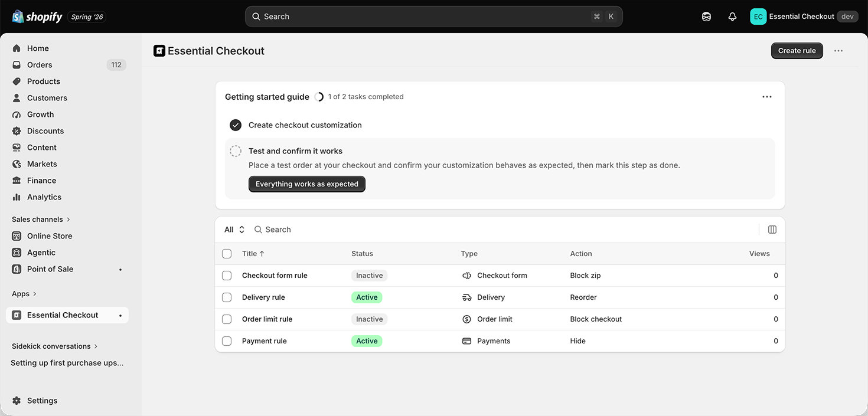Click the Order limit dollar icon
Viewport: 868px width, 416px height.
pos(466,319)
